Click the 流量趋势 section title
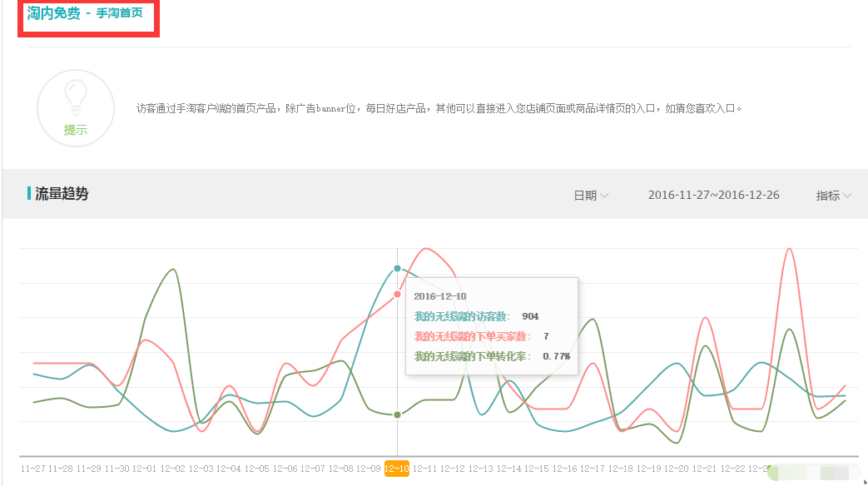The width and height of the screenshot is (868, 486). click(x=62, y=194)
